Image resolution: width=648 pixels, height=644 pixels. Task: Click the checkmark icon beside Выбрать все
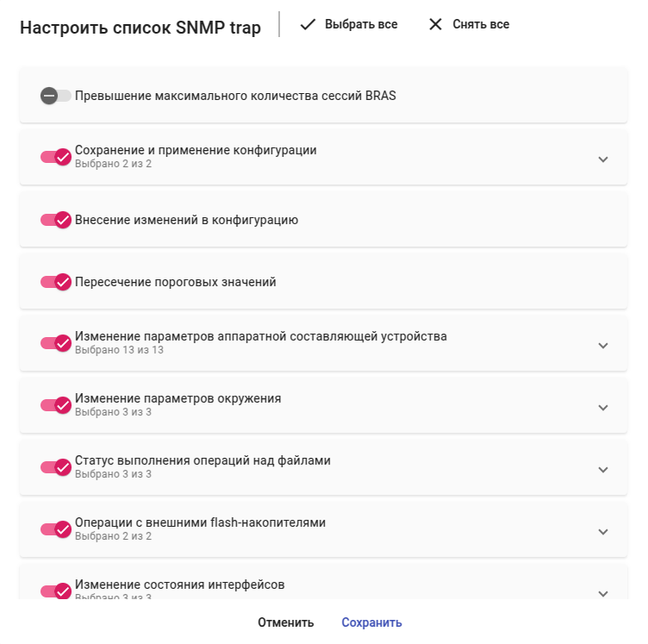[x=308, y=25]
